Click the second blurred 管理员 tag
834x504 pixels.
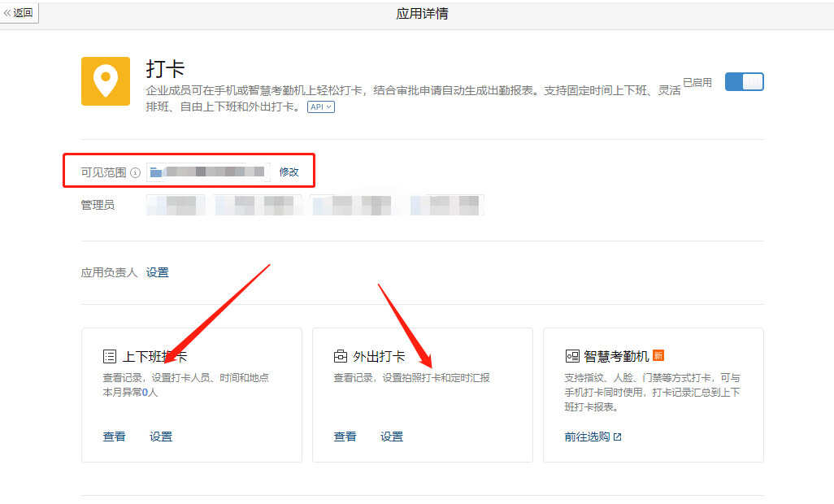tap(258, 205)
